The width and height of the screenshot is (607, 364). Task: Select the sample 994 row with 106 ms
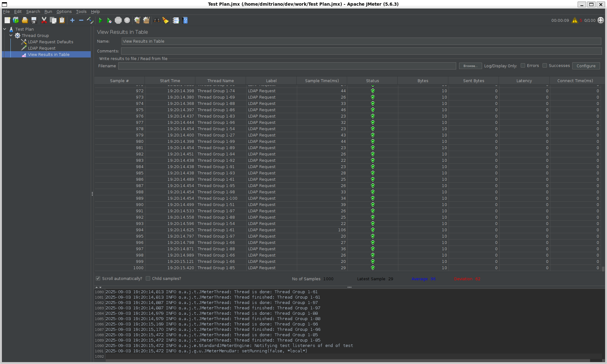click(347, 230)
